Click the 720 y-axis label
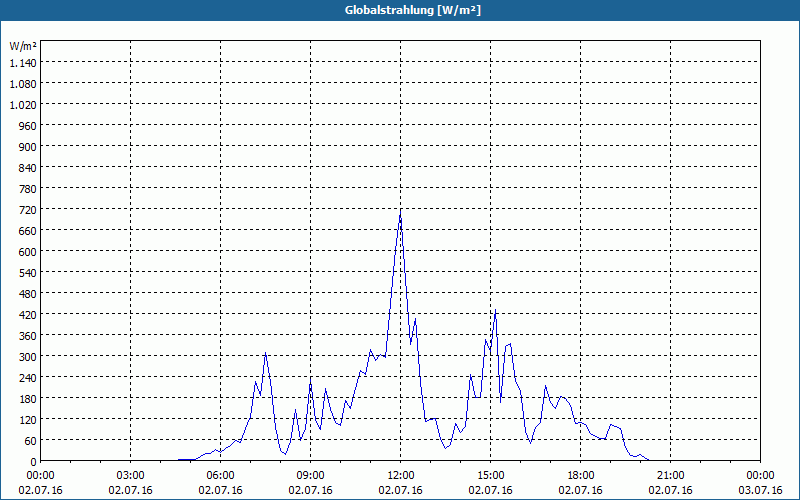The image size is (800, 500). 28,210
